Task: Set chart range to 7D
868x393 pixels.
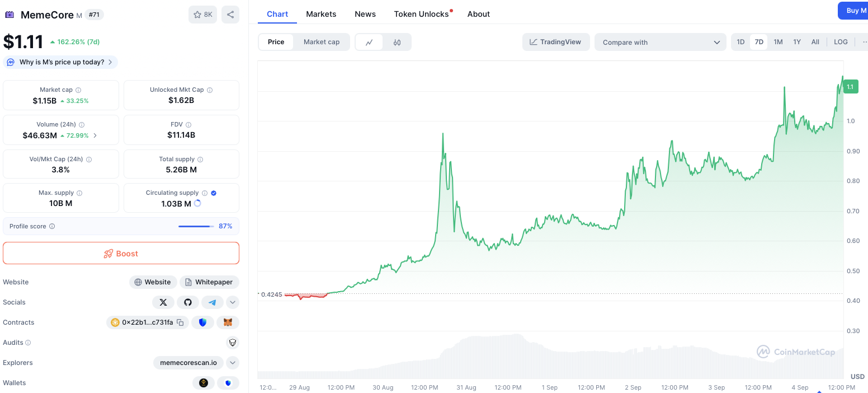Action: [x=759, y=42]
